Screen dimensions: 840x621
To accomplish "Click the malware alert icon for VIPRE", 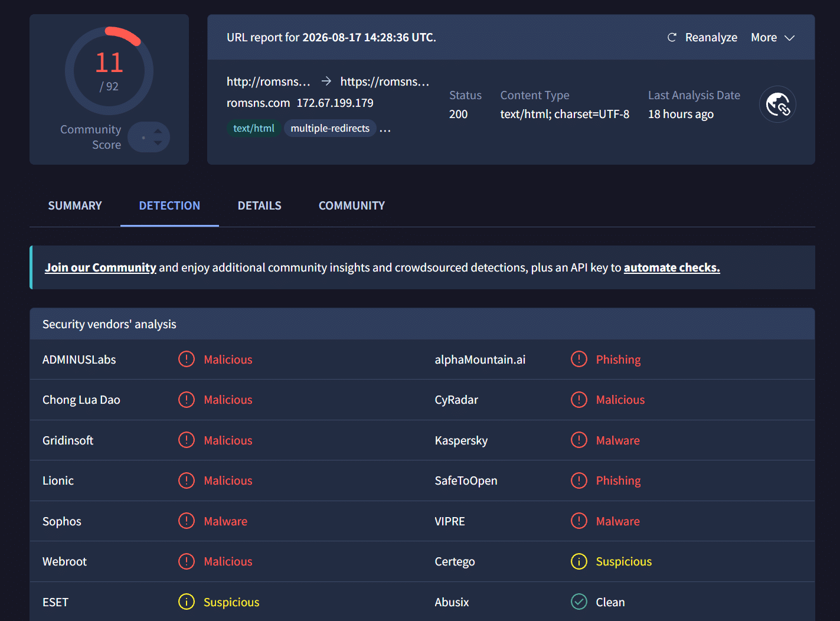I will pos(579,521).
